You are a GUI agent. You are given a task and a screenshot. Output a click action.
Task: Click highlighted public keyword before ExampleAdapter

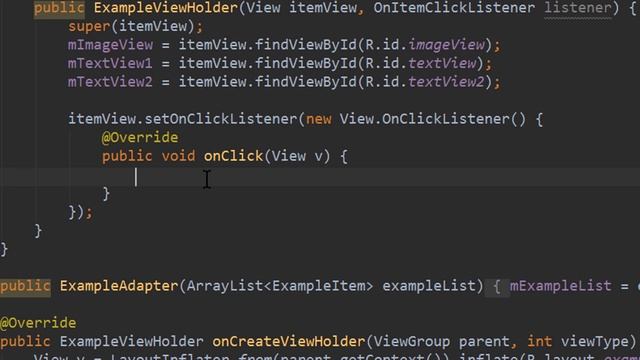click(25, 286)
